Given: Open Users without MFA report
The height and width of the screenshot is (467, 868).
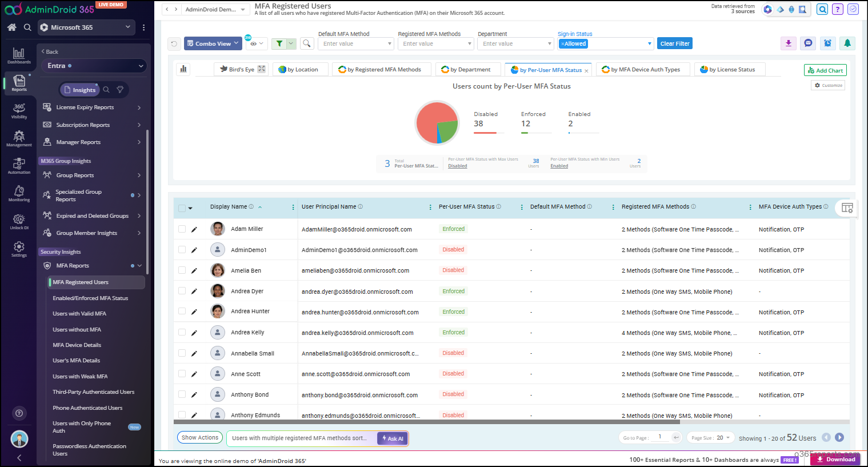Looking at the screenshot, I should pos(77,329).
